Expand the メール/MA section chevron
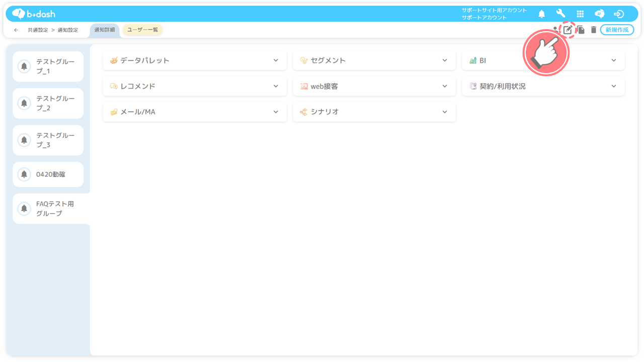Image resolution: width=644 pixels, height=362 pixels. [276, 112]
